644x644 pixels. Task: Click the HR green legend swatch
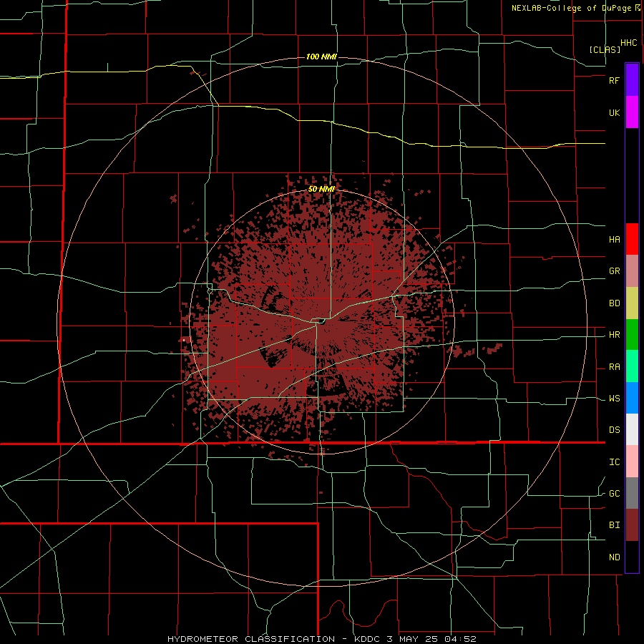(632, 335)
